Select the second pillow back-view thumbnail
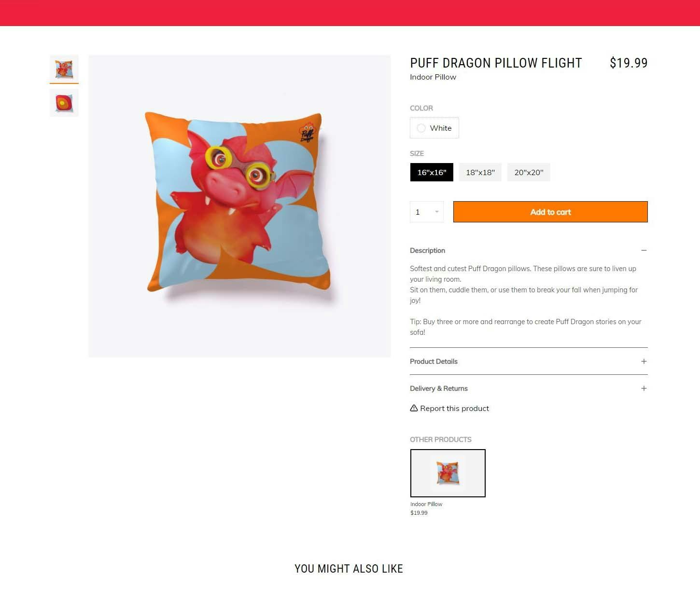 coord(64,103)
